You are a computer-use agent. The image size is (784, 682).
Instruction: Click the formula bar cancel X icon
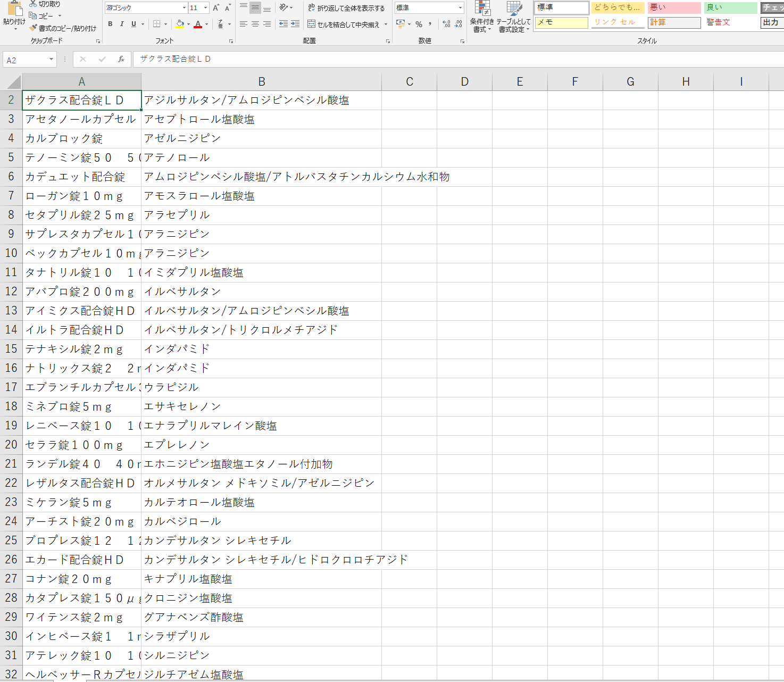click(x=83, y=59)
